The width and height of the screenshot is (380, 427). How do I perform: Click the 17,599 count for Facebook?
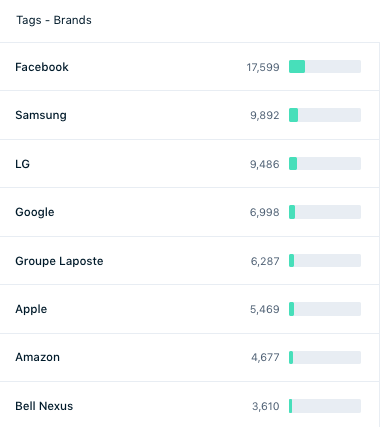point(263,67)
